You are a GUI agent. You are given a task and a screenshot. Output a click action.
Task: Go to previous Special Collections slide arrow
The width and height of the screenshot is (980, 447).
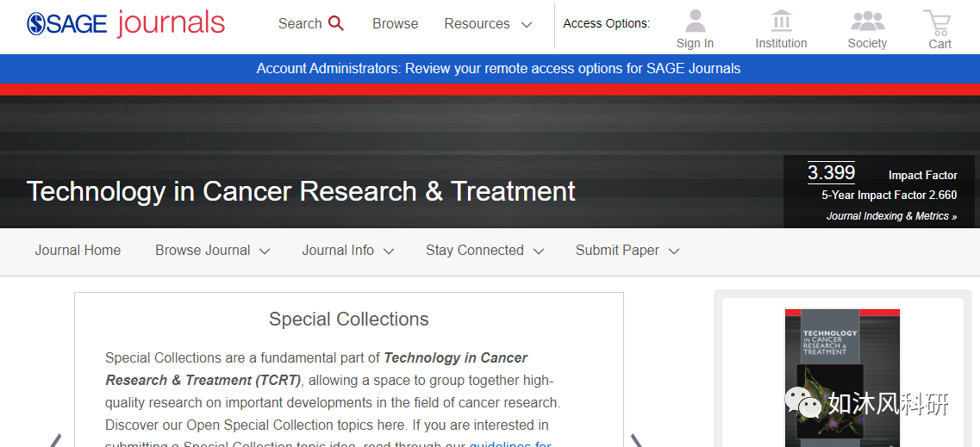(x=55, y=439)
